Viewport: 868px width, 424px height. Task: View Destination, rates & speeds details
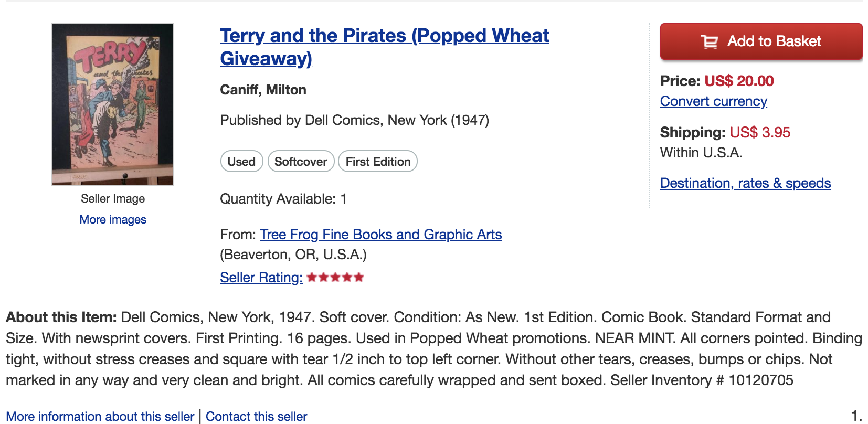[745, 183]
